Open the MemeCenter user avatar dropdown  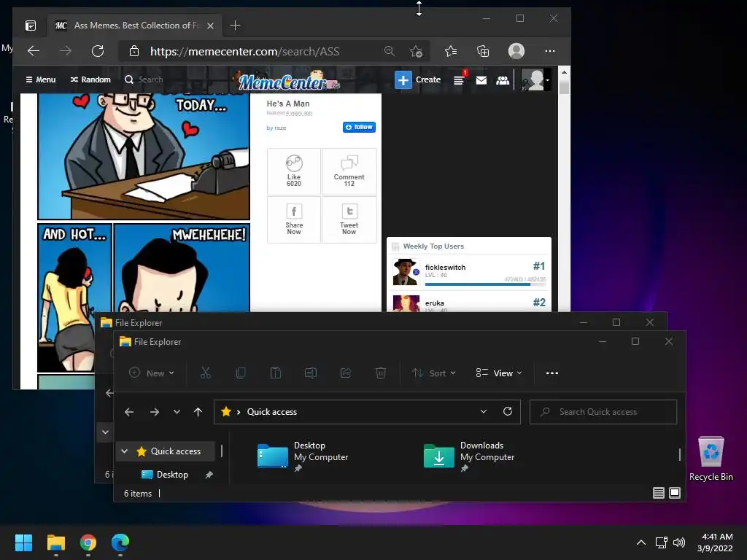[535, 79]
